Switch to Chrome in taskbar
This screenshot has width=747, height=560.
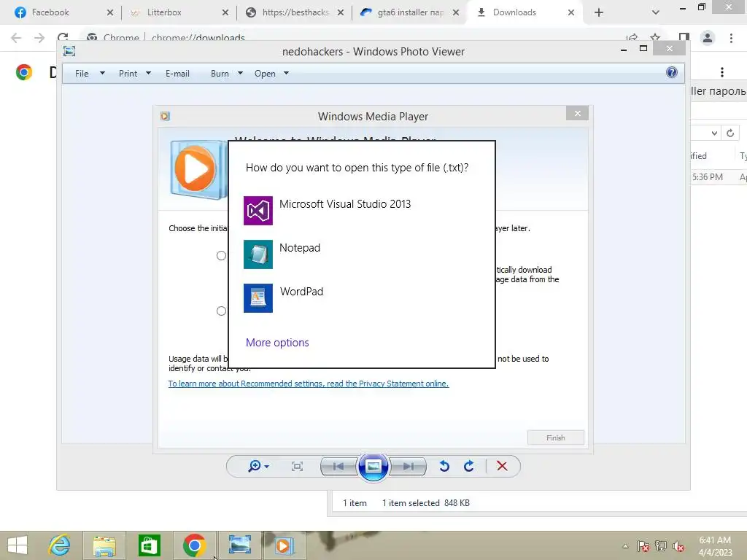(x=194, y=545)
